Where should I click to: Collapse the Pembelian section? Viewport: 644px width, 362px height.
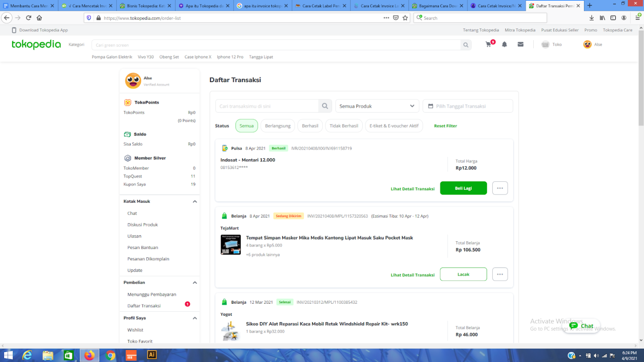pos(195,282)
